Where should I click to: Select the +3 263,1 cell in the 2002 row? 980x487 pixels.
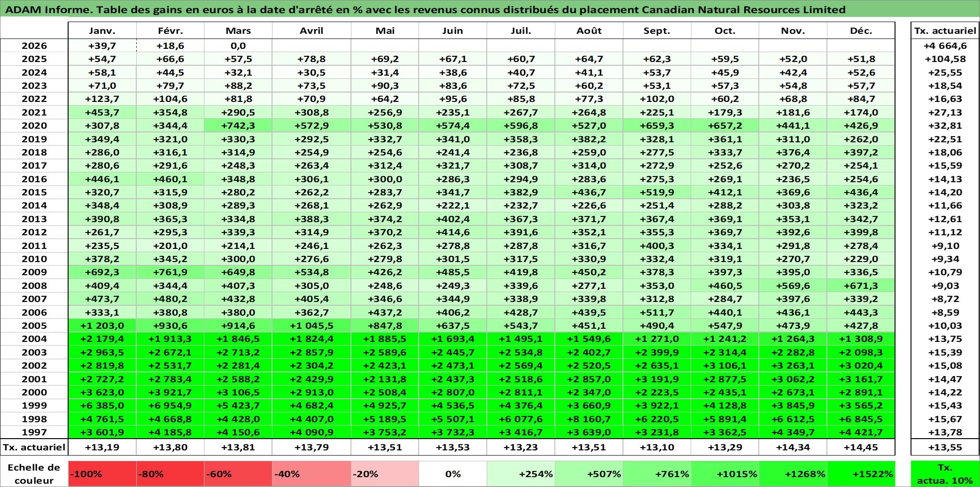[793, 365]
